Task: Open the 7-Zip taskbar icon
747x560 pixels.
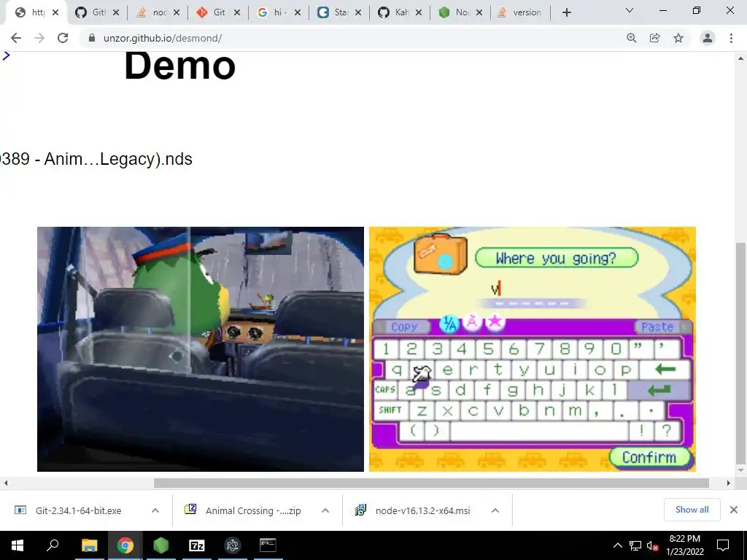Action: [x=197, y=545]
